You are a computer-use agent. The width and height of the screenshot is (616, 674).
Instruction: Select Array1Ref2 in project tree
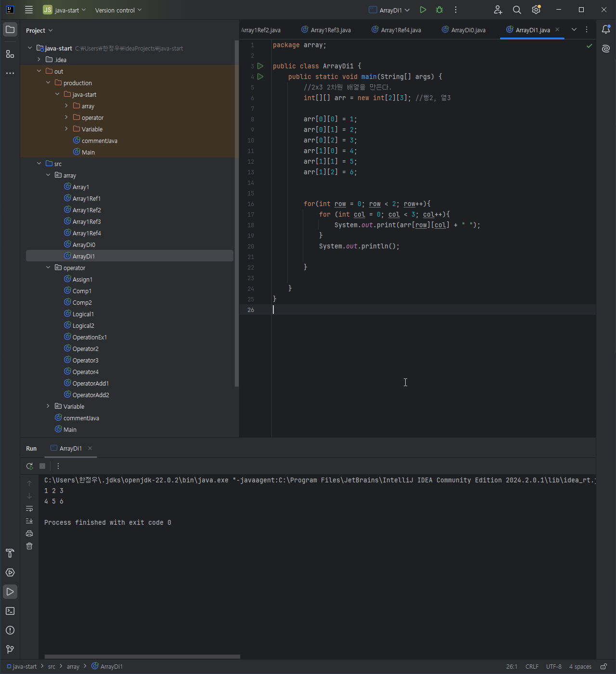point(87,210)
